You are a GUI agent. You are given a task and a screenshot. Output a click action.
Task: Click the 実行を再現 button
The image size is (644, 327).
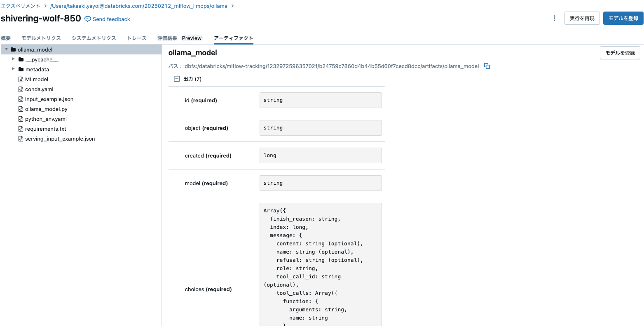pyautogui.click(x=582, y=18)
